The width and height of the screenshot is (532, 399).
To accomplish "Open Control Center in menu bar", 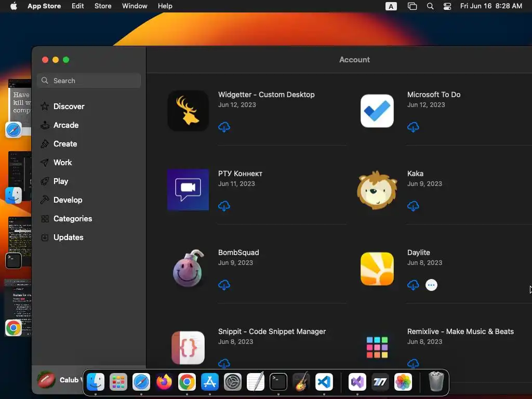I will 447,6.
